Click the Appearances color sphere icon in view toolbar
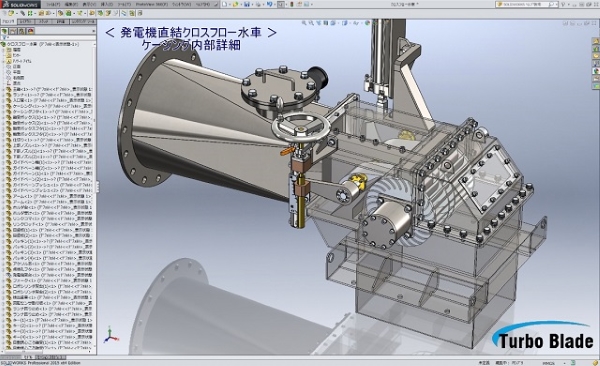600x366 pixels. click(368, 23)
